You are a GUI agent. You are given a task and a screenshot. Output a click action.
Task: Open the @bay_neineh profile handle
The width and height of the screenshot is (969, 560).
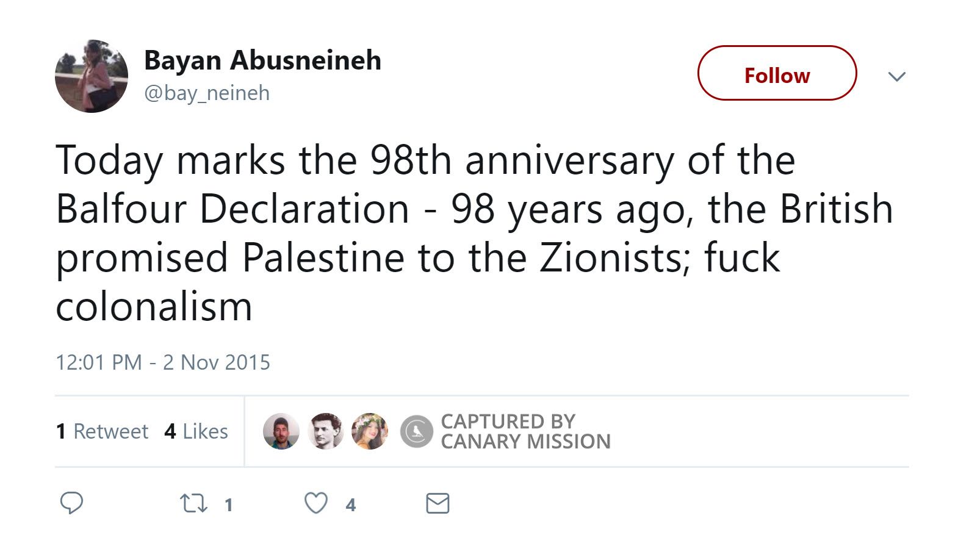[207, 92]
